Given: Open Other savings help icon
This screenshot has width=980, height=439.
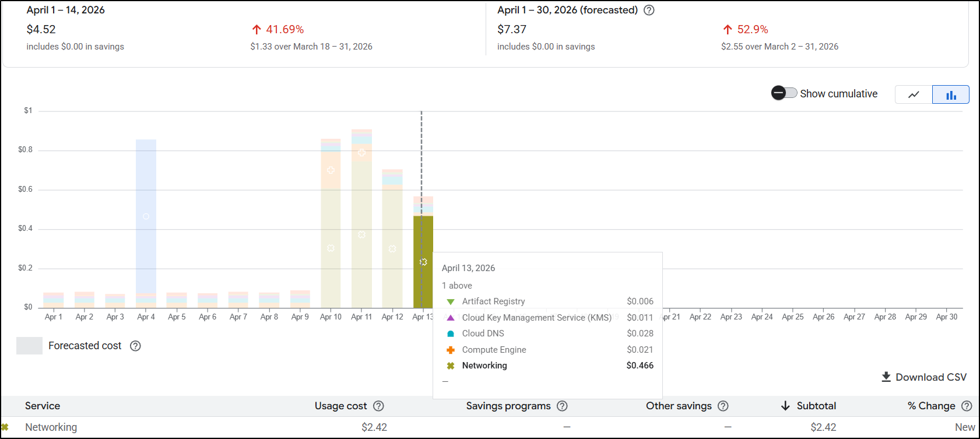Looking at the screenshot, I should [x=723, y=406].
